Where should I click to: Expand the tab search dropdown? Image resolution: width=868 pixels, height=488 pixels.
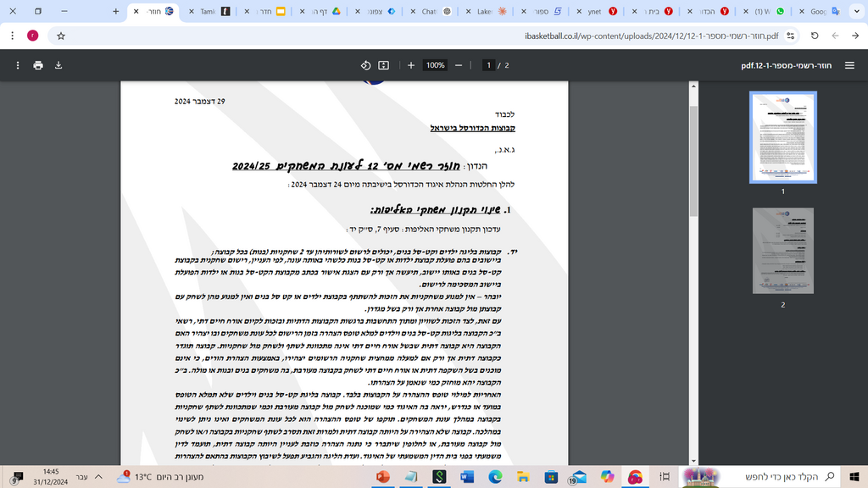pyautogui.click(x=857, y=11)
